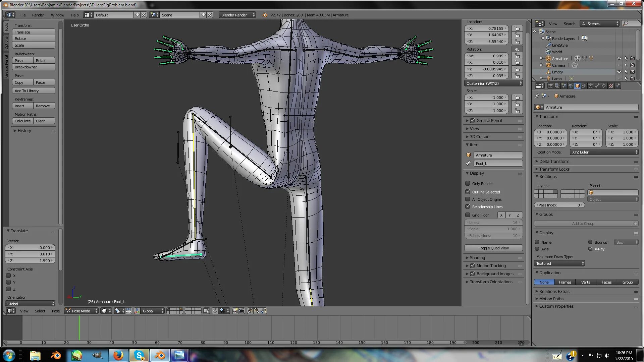Viewport: 644px width, 362px height.
Task: Pin the properties context with pushpin
Action: click(x=537, y=96)
